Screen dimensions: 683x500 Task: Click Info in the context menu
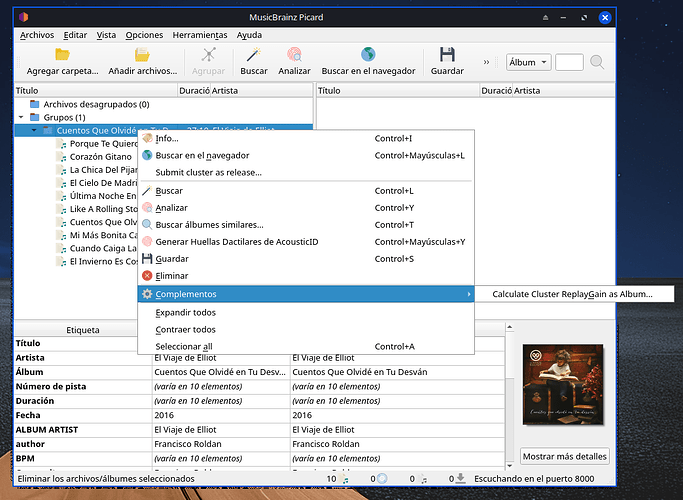pyautogui.click(x=166, y=138)
